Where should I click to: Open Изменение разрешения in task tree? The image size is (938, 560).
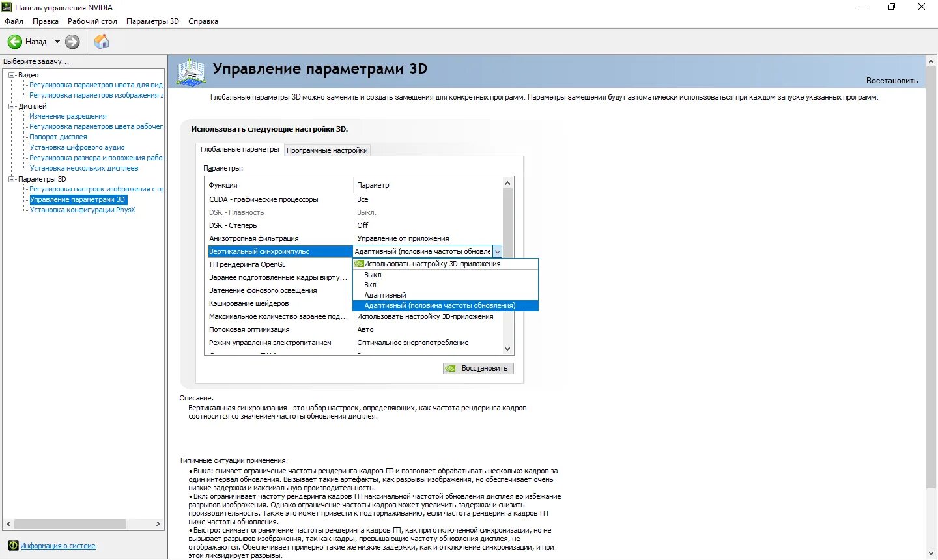(68, 116)
